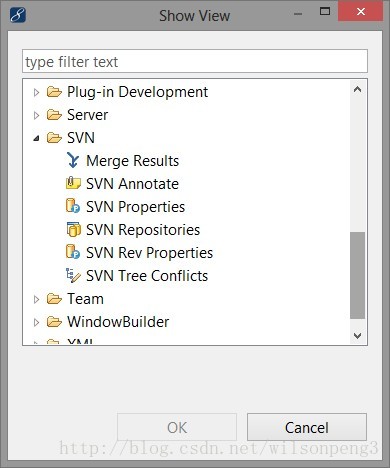Select SVN Rev Properties entry
Image resolution: width=390 pixels, height=468 pixels.
pyautogui.click(x=149, y=253)
